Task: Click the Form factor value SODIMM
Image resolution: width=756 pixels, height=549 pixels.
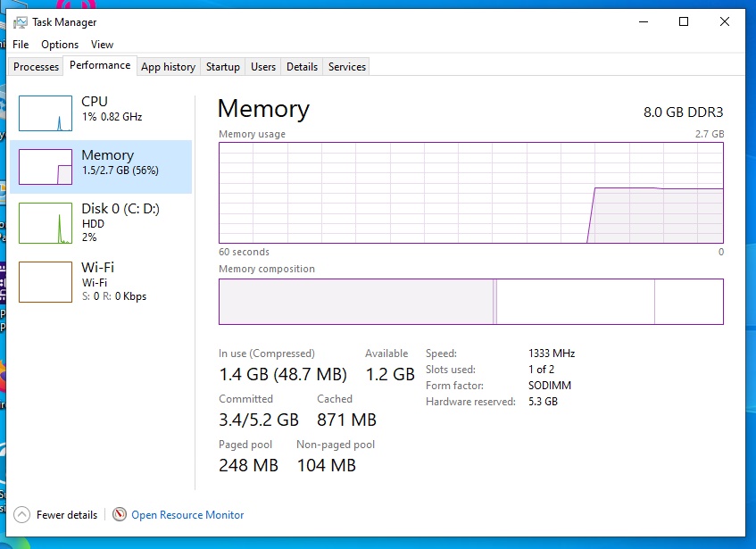Action: coord(550,386)
